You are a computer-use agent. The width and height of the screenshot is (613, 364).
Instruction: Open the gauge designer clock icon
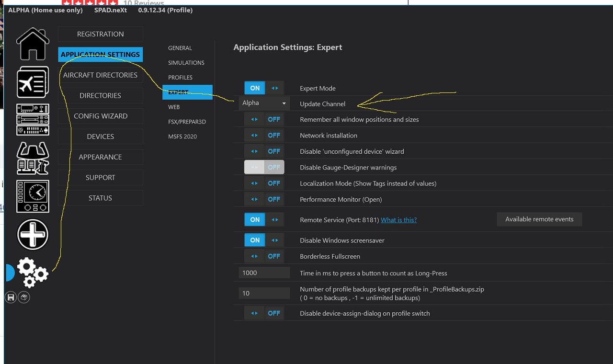click(x=33, y=196)
